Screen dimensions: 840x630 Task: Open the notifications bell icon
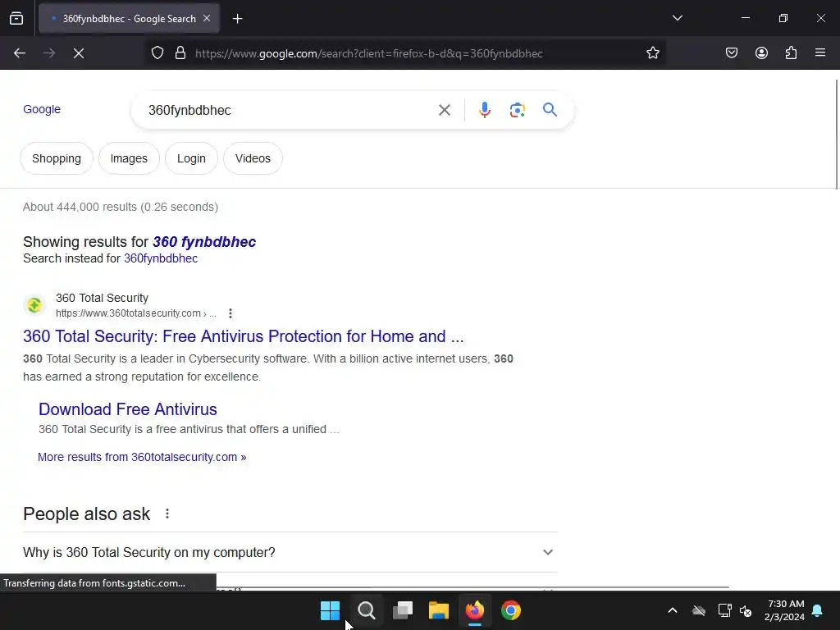(x=818, y=610)
